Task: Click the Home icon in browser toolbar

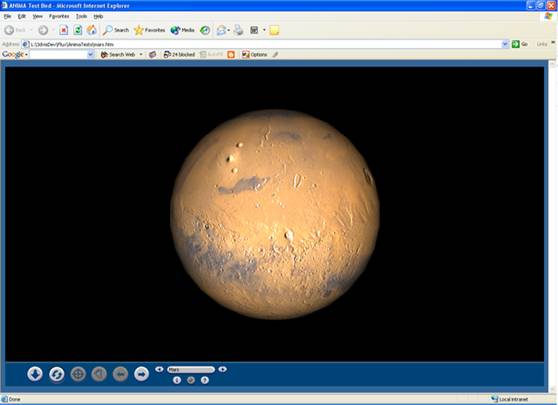Action: pyautogui.click(x=92, y=30)
